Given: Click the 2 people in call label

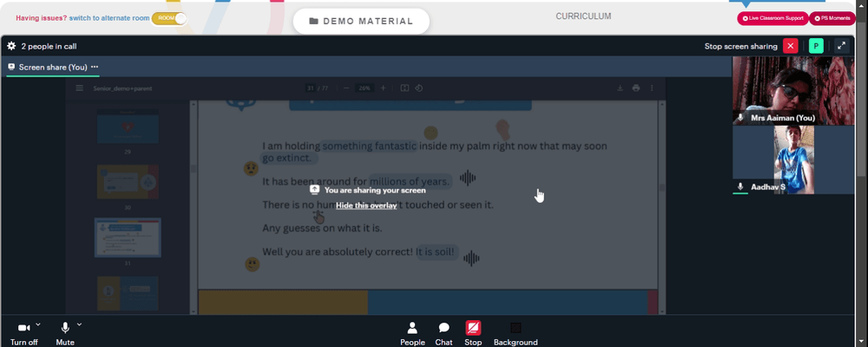Looking at the screenshot, I should click(49, 47).
